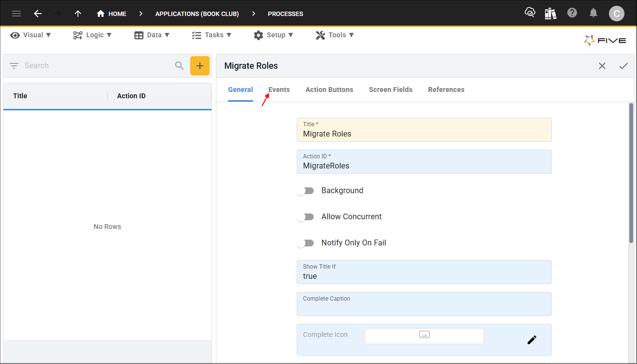637x364 pixels.
Task: Switch to the Events tab
Action: [279, 90]
